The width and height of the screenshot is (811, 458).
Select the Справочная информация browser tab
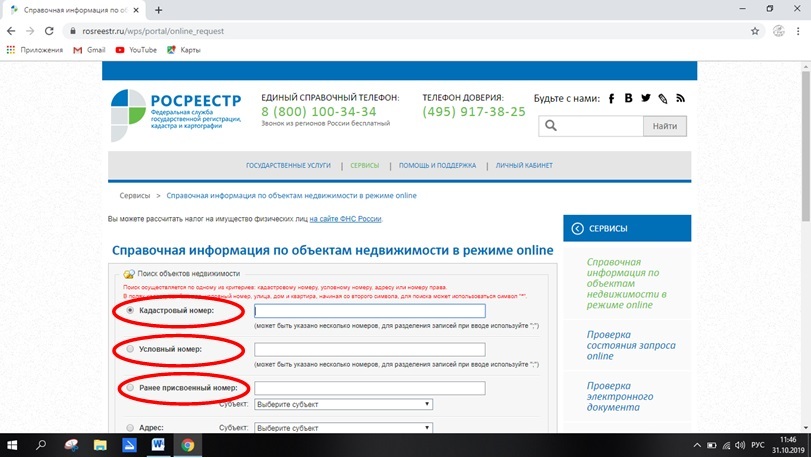coord(74,10)
